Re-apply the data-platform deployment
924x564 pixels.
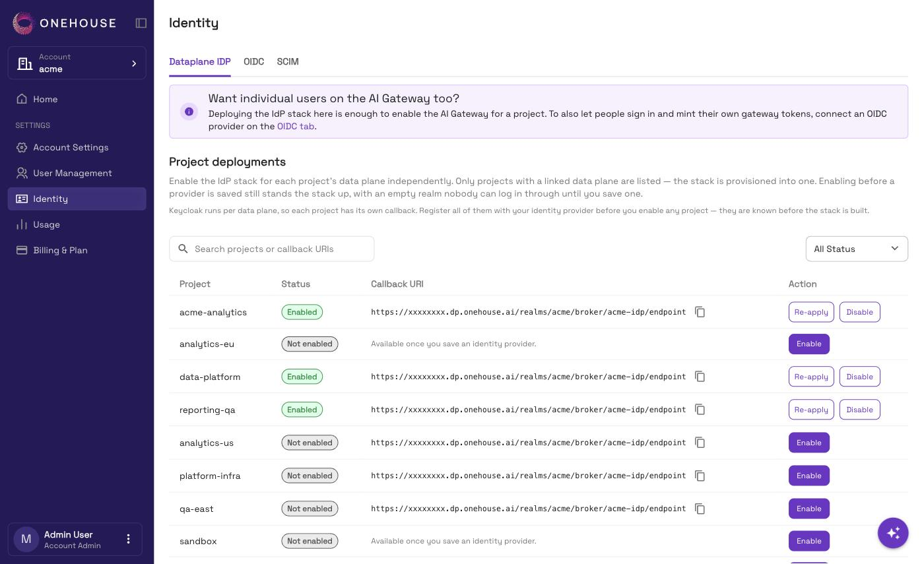point(811,377)
